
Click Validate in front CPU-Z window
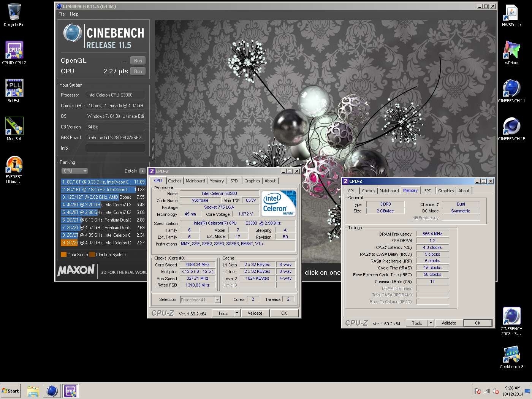click(255, 313)
